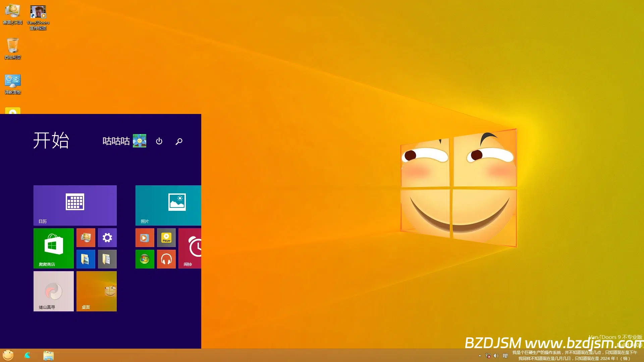Show hidden tray icons arrow
This screenshot has width=644, height=362.
click(x=480, y=356)
